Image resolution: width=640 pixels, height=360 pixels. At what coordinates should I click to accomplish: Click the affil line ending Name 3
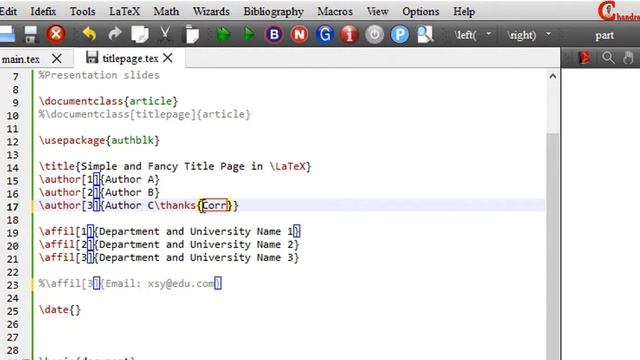(169, 258)
